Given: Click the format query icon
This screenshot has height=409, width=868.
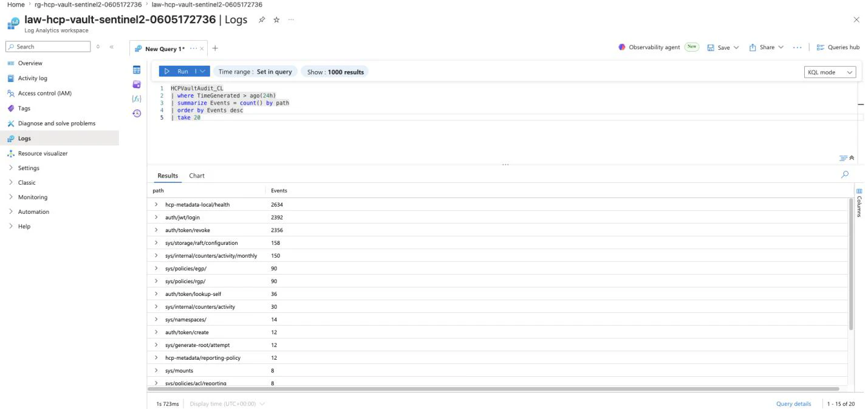Looking at the screenshot, I should (843, 158).
